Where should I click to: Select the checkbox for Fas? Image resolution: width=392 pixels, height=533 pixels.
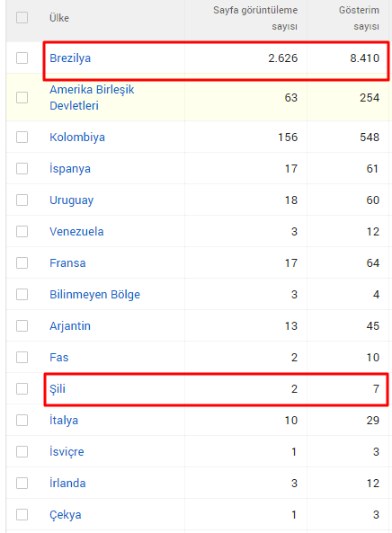[x=22, y=357]
